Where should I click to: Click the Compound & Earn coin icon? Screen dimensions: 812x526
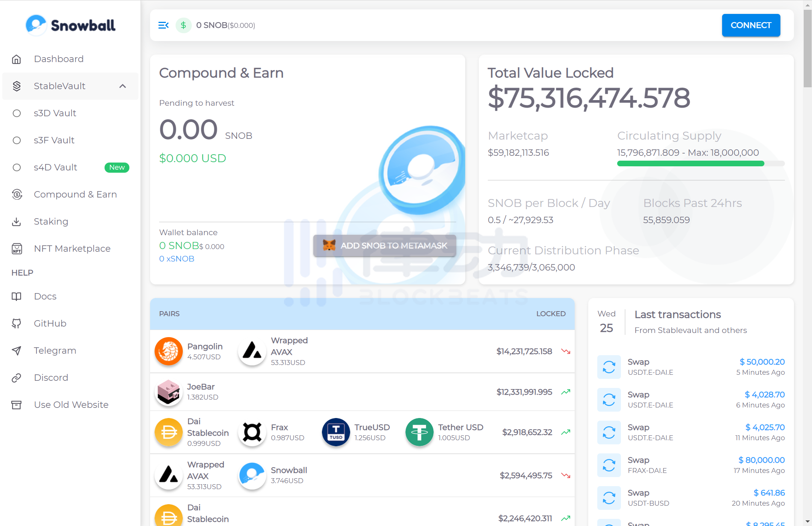(17, 195)
